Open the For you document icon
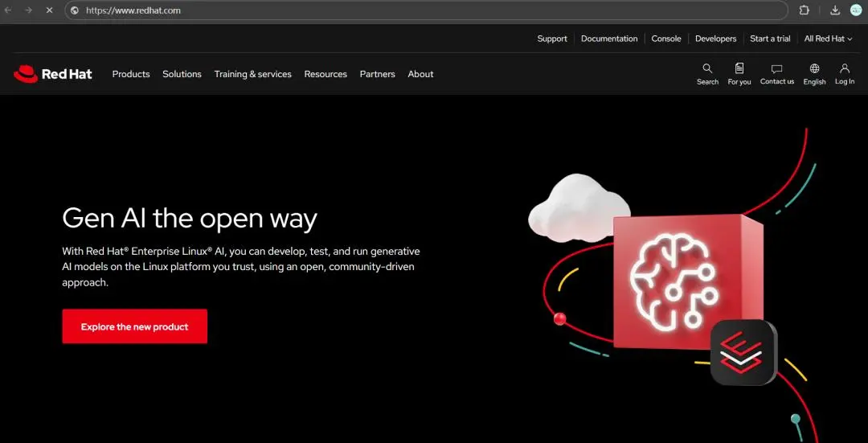868x443 pixels. point(739,68)
